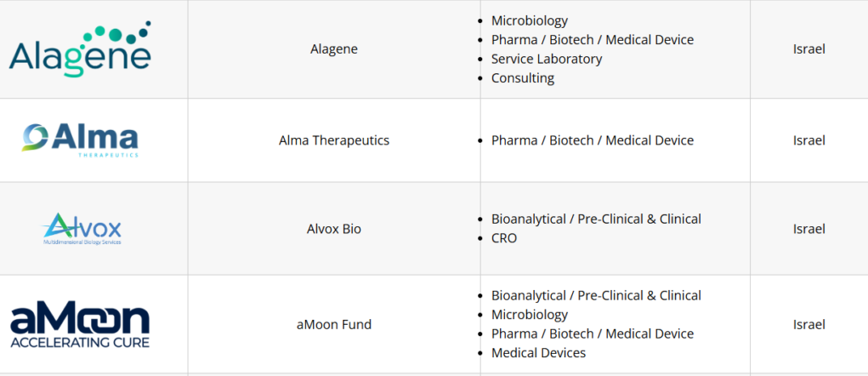Select the Alvox Bio company name

click(x=334, y=229)
